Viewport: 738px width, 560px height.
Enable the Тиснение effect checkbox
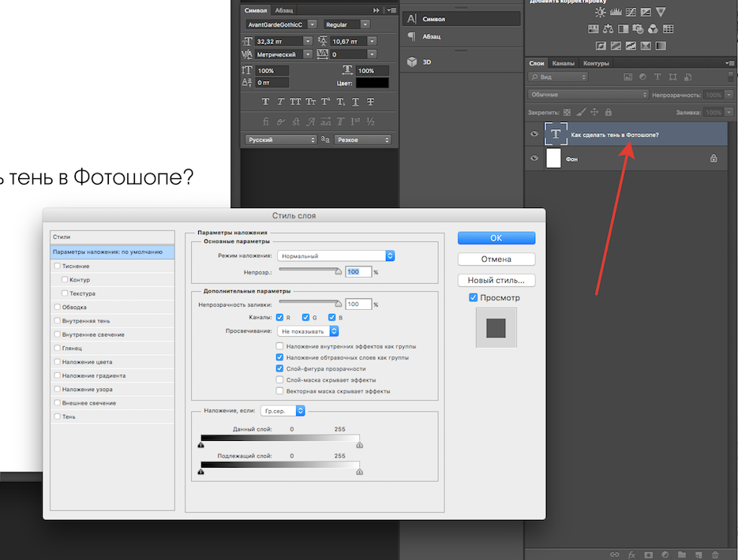[57, 266]
